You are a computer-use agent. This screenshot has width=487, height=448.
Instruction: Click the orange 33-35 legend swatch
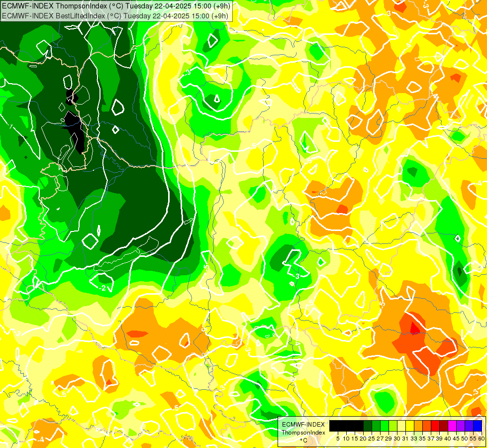(418, 426)
